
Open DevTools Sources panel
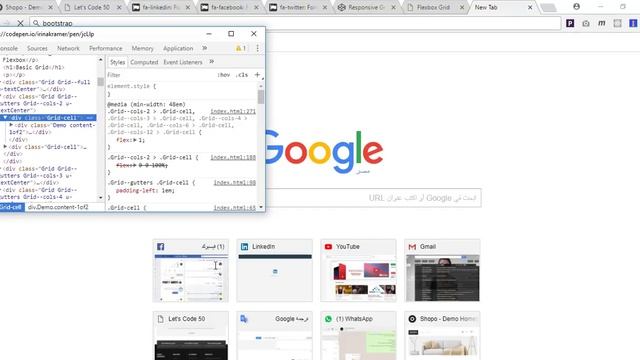coord(37,48)
